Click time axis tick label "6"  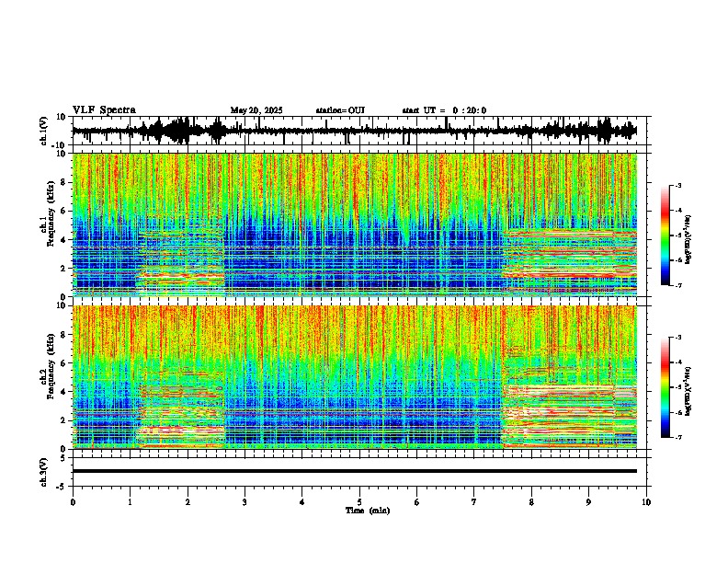(x=417, y=502)
